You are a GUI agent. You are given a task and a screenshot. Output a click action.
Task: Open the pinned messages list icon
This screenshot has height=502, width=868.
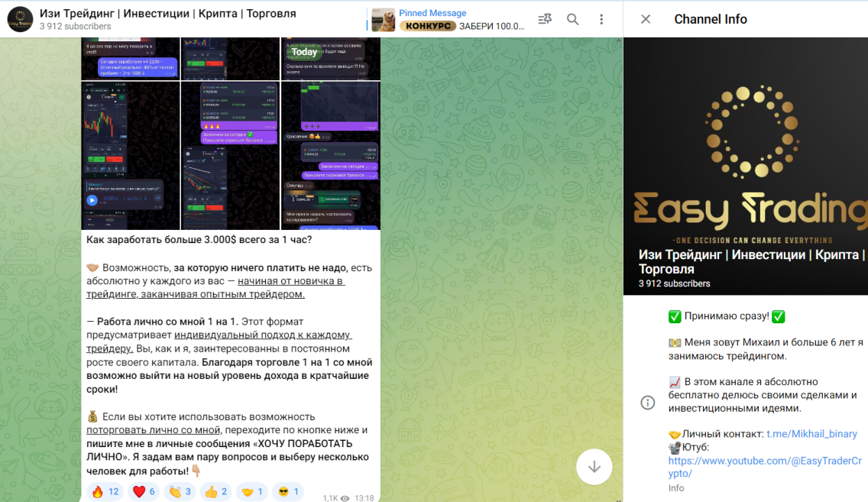(x=545, y=19)
